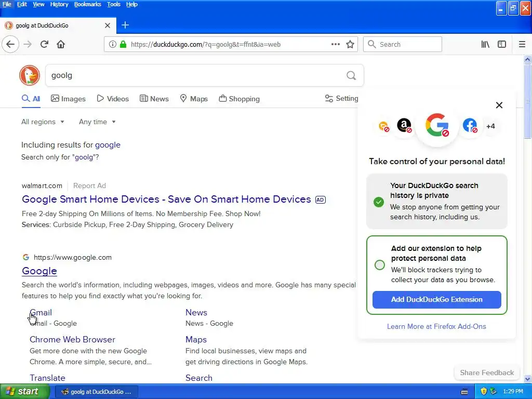Click the +4 more trackers badge
532x399 pixels.
(x=490, y=126)
